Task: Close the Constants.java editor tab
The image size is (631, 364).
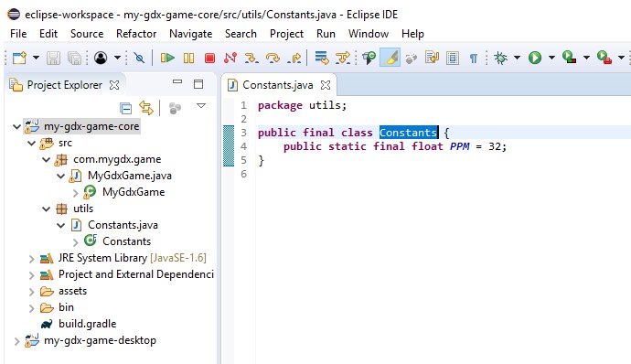Action: [x=326, y=85]
